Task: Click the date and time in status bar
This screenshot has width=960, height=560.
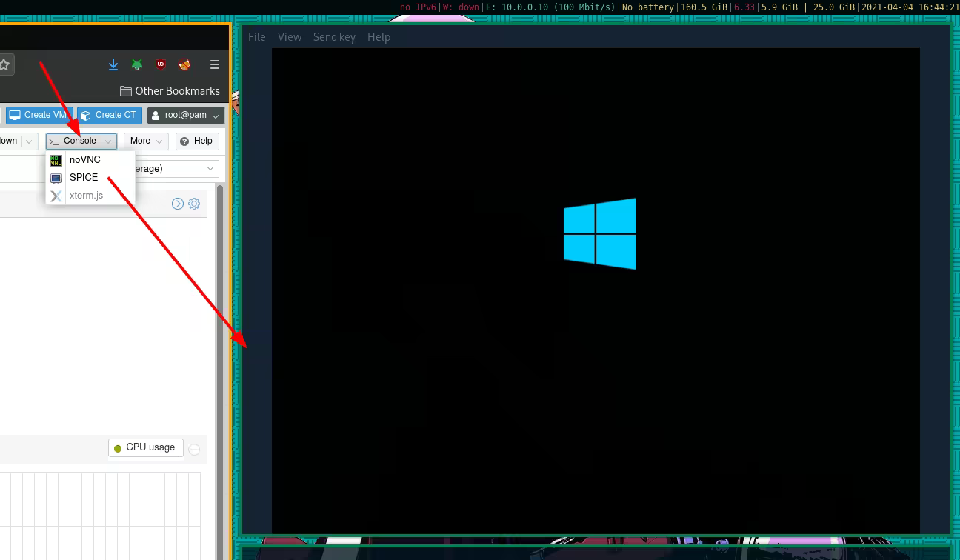Action: (x=910, y=7)
